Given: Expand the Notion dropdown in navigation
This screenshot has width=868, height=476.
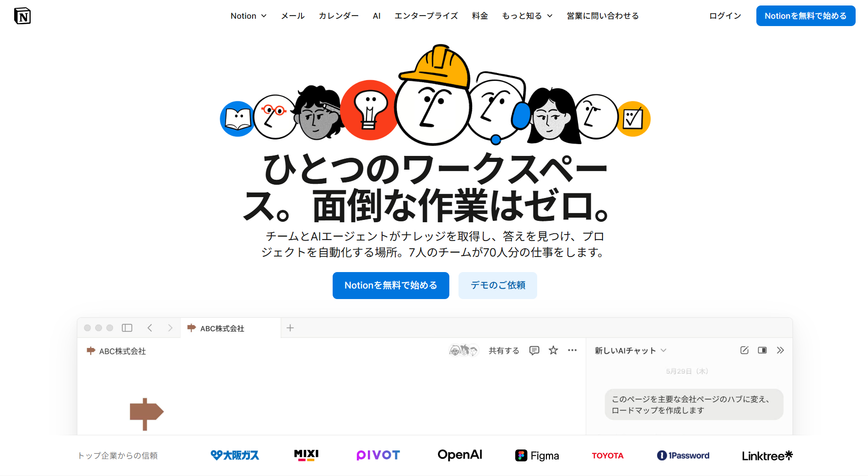Looking at the screenshot, I should coord(248,16).
